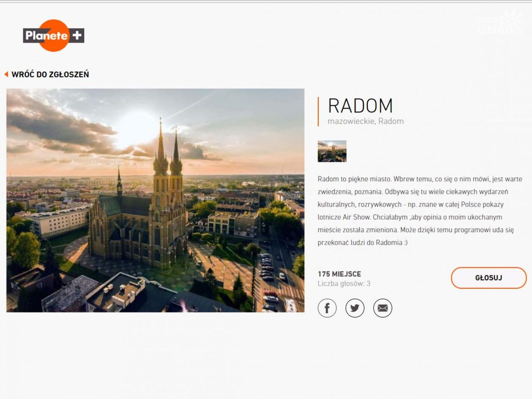The height and width of the screenshot is (399, 532).
Task: Go back via 'Wróć do zgłoszeń' link
Action: tap(50, 74)
